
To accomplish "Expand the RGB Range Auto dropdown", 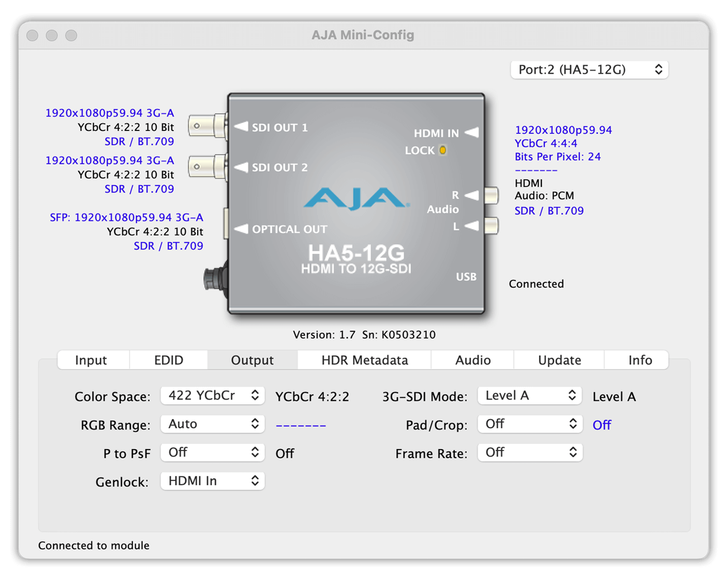I will pyautogui.click(x=213, y=424).
